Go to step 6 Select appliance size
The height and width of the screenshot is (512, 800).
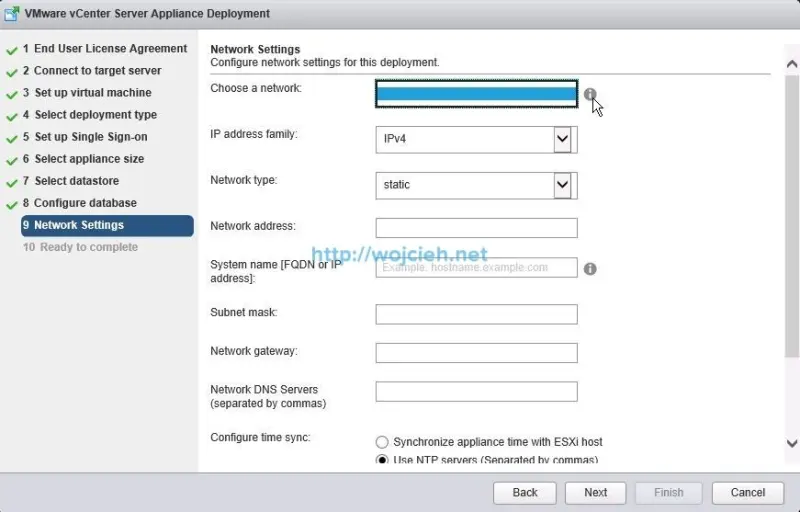tap(83, 159)
